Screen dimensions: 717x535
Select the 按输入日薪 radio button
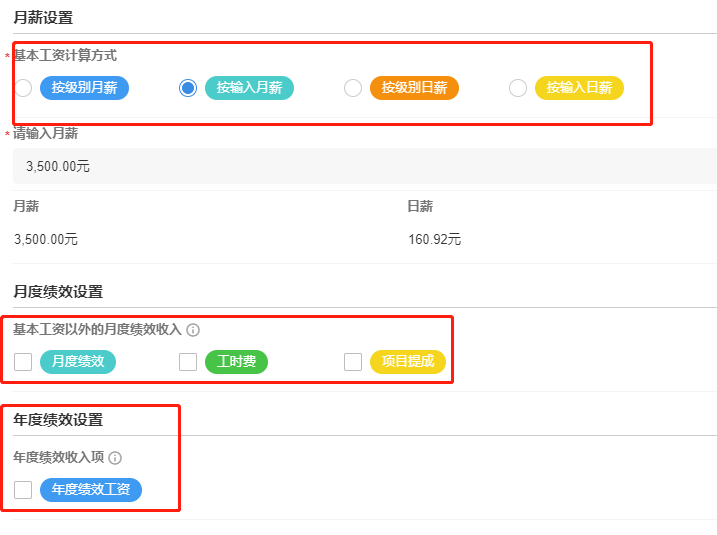(518, 88)
